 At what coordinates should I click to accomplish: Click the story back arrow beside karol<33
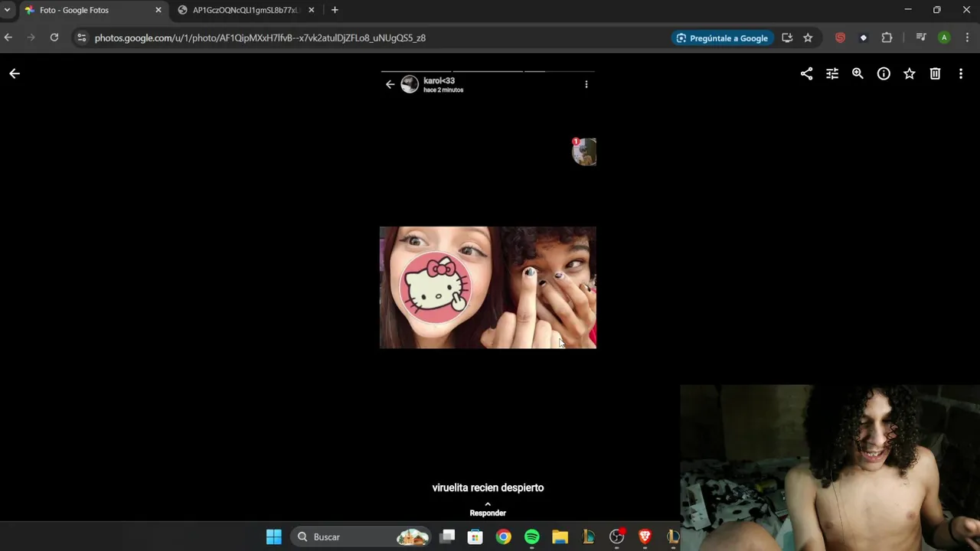tap(390, 84)
